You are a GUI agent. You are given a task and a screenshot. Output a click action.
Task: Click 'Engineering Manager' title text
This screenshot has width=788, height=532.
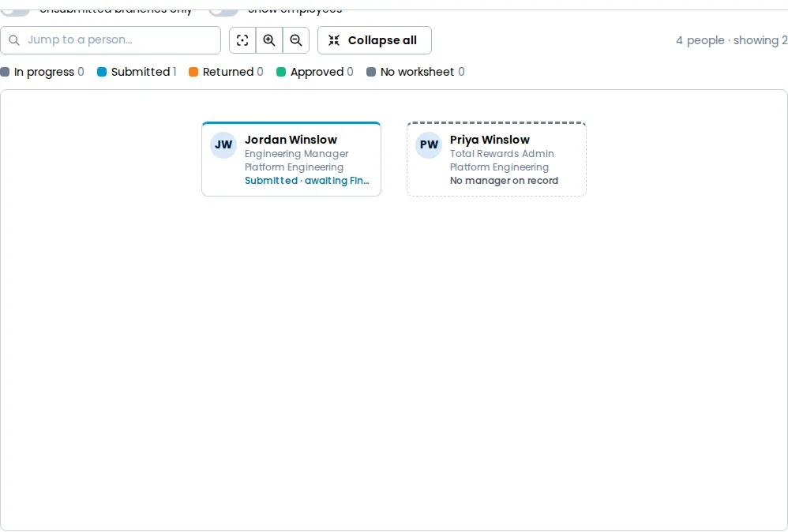point(297,154)
